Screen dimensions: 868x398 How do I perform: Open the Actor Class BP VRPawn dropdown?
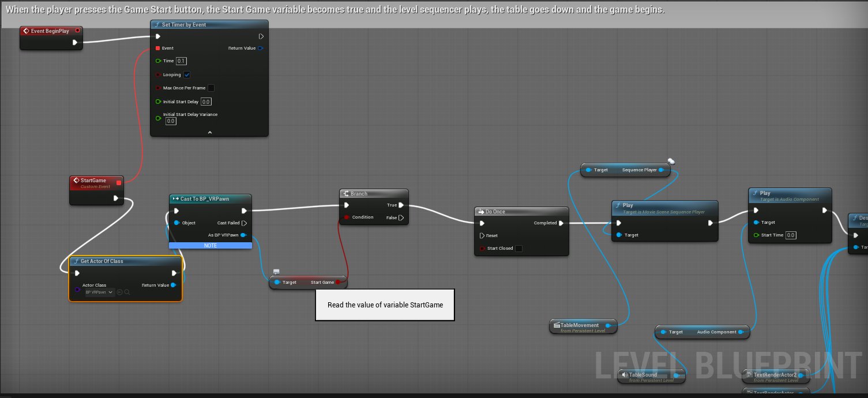(99, 292)
